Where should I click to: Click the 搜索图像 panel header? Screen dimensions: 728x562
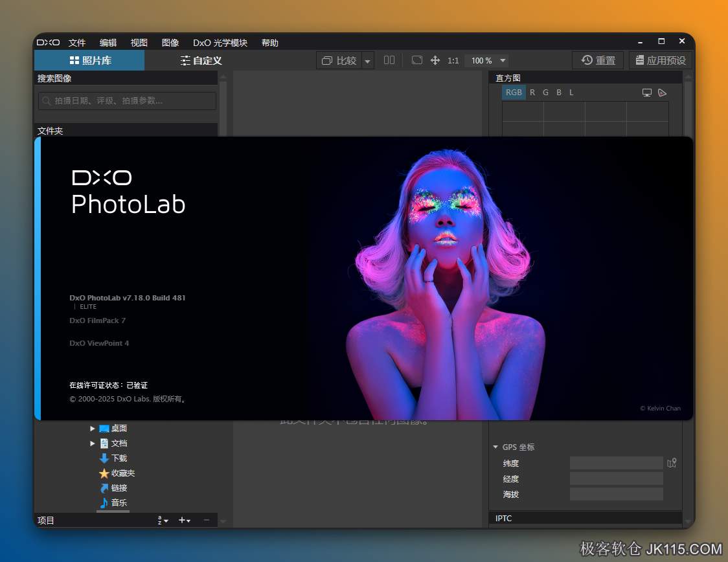(126, 78)
